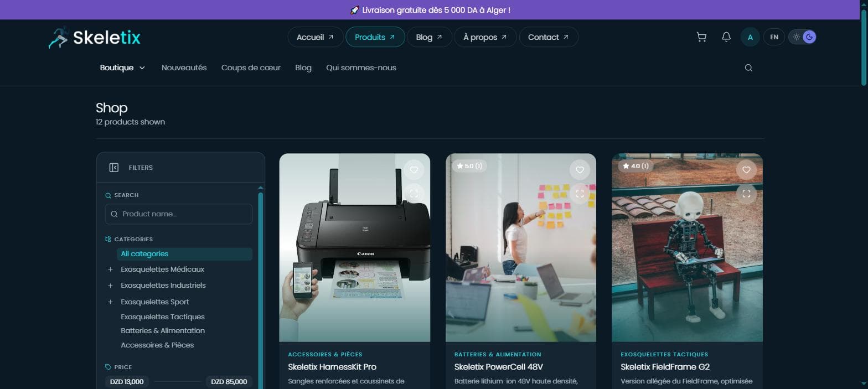
Task: Add HarnessKit Pro to wishlist heart
Action: click(x=414, y=170)
